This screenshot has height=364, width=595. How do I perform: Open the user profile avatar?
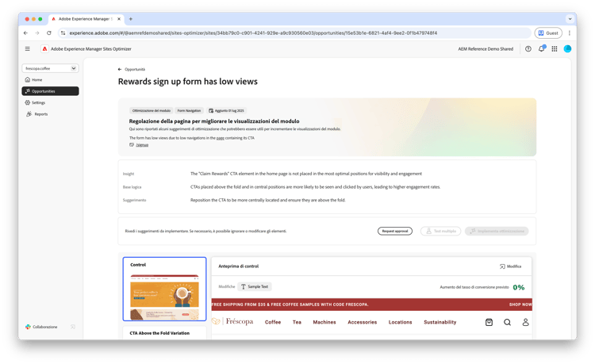(568, 49)
